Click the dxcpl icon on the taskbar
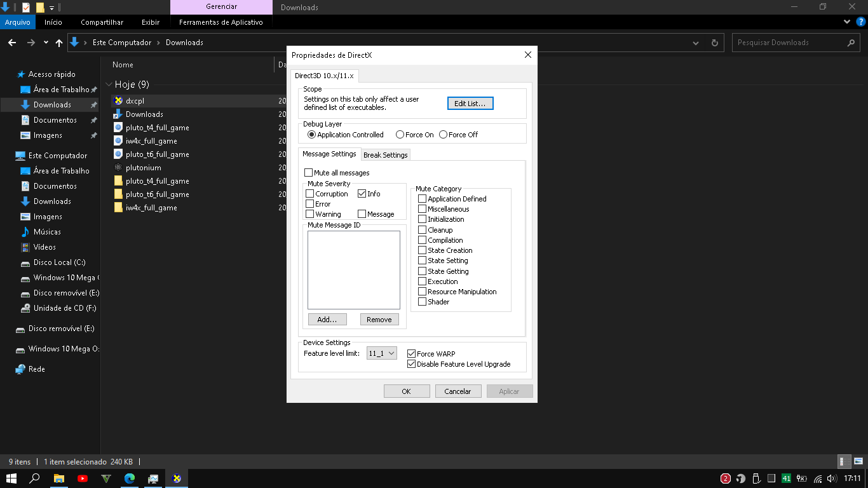 [x=177, y=478]
